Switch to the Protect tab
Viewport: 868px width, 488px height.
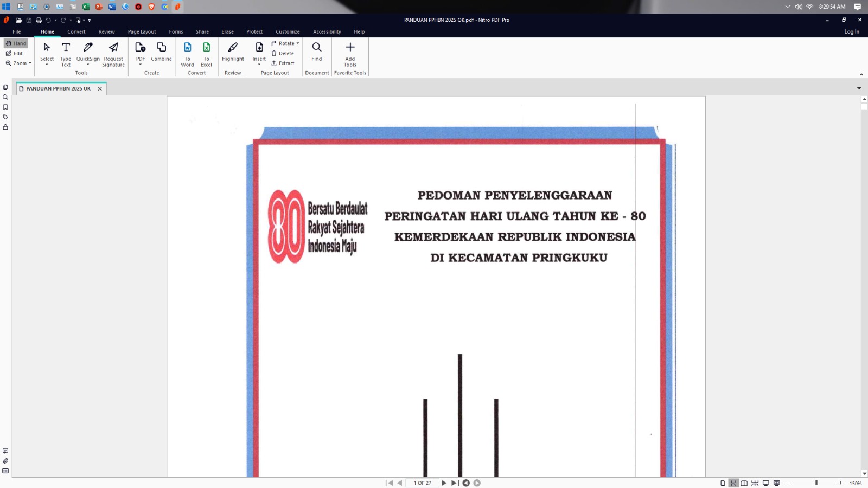click(254, 32)
